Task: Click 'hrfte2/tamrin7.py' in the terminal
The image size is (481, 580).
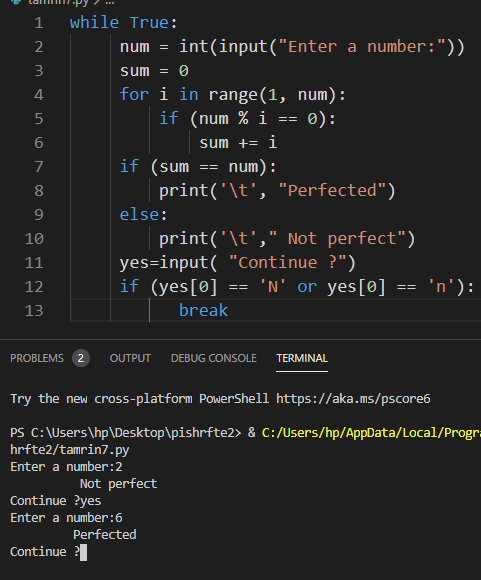Action: pyautogui.click(x=70, y=450)
